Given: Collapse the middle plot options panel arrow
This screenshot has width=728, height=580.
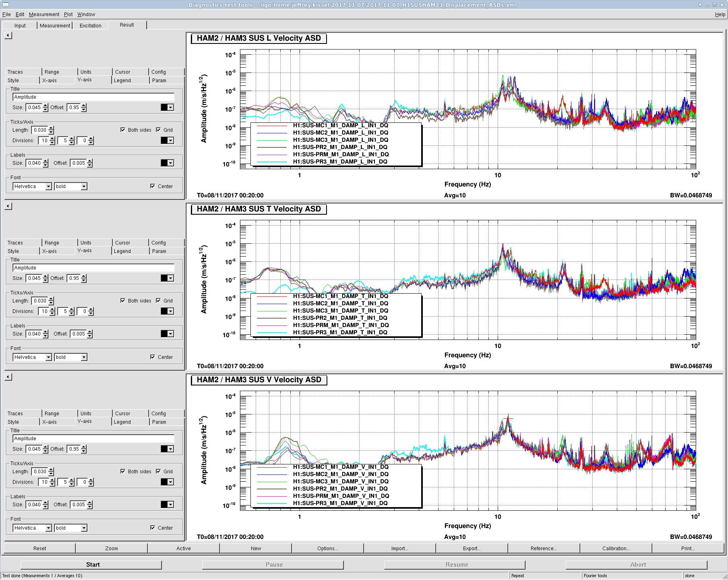Looking at the screenshot, I should pyautogui.click(x=8, y=206).
